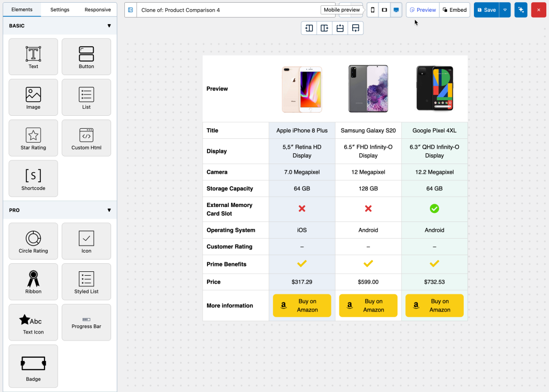Click the 'More information' row label
This screenshot has width=549, height=392.
(x=229, y=306)
